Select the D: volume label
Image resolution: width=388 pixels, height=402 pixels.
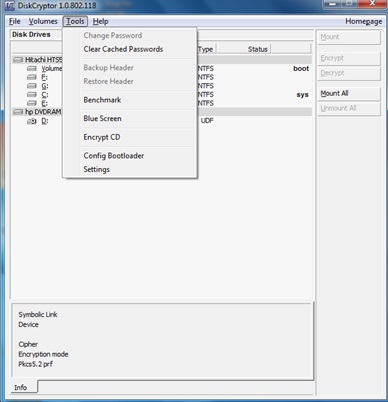45,121
